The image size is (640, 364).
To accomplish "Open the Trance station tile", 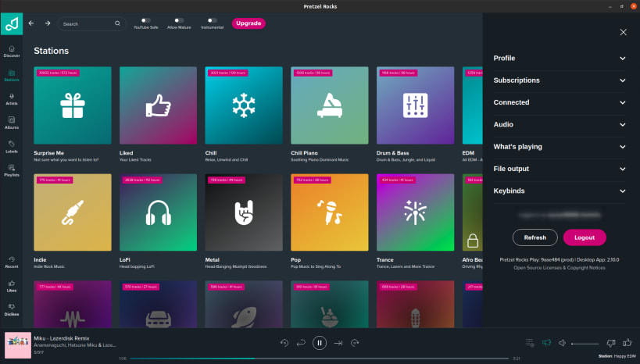I will 416,212.
